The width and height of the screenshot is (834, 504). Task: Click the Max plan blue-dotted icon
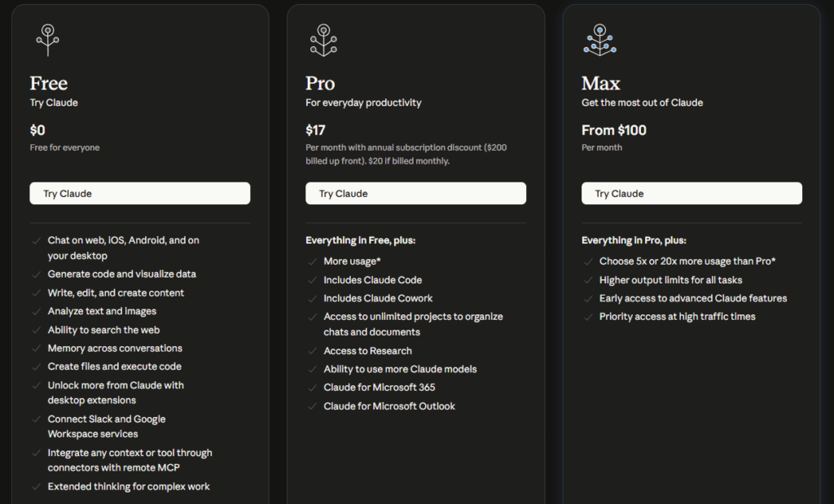click(599, 41)
